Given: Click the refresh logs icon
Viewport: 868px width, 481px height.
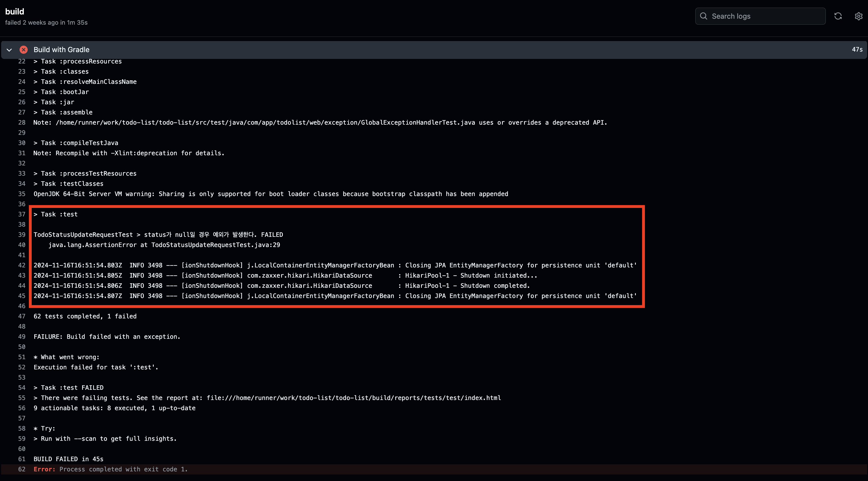Looking at the screenshot, I should [838, 16].
